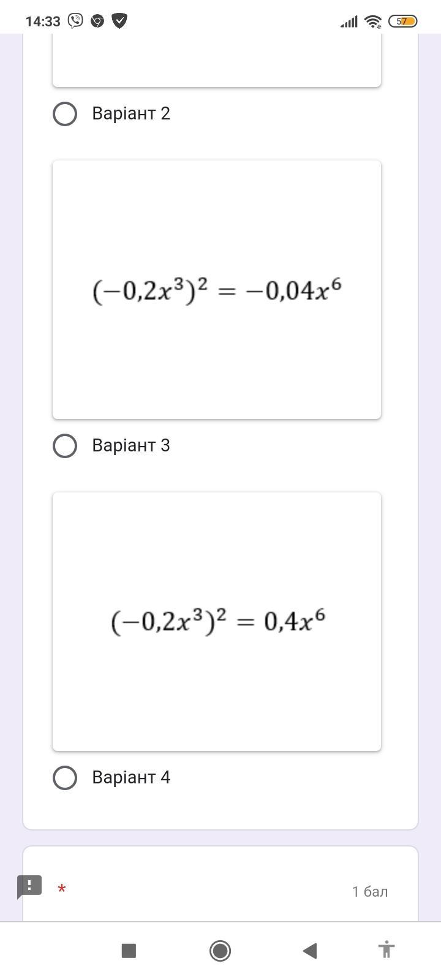This screenshot has height=980, width=441.
Task: Open recent apps with the square button
Action: (x=129, y=951)
